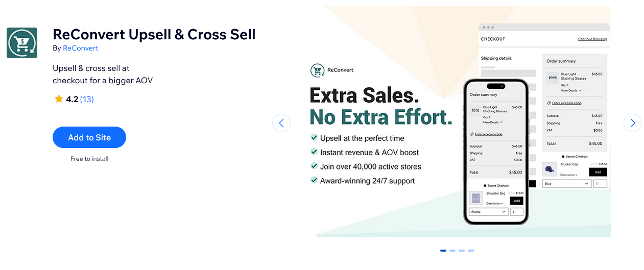644x270 pixels.
Task: Click the ReConvert shopping cart app logo
Action: point(22,43)
